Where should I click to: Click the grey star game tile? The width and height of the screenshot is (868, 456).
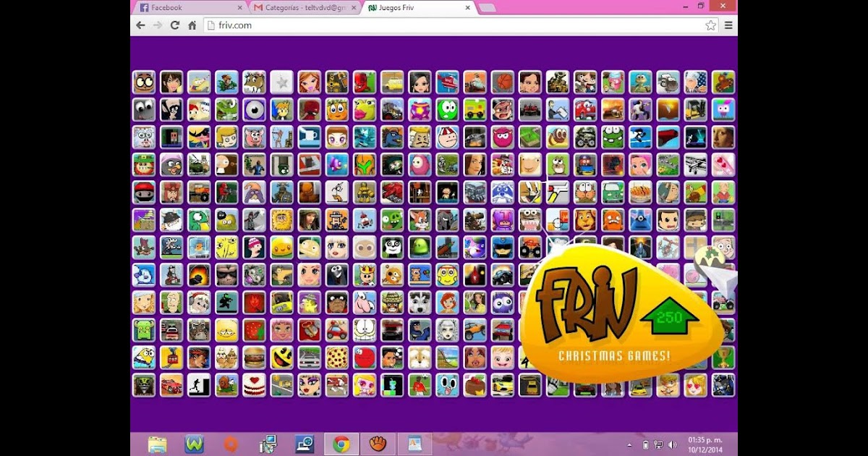(x=282, y=82)
